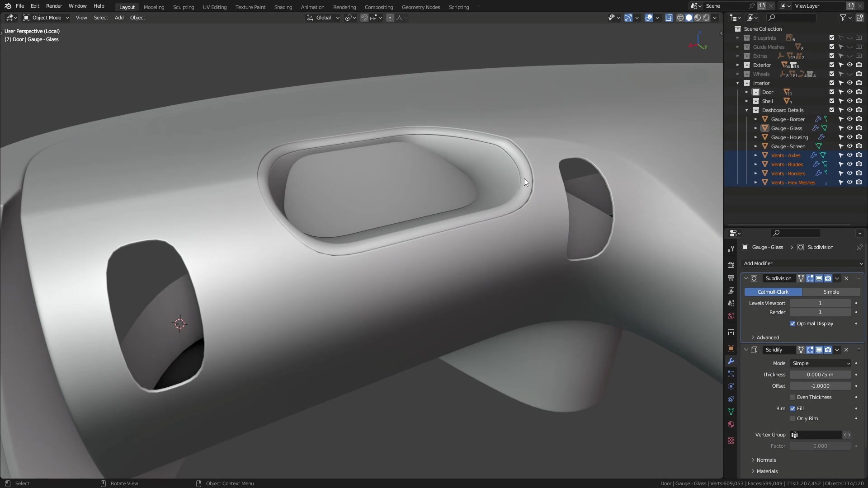Expand the Advanced subdivision panel
The height and width of the screenshot is (488, 868).
768,338
